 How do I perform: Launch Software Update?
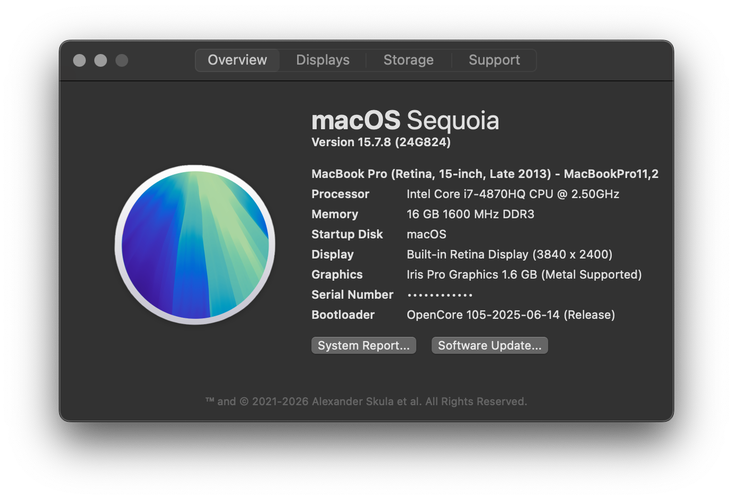489,345
